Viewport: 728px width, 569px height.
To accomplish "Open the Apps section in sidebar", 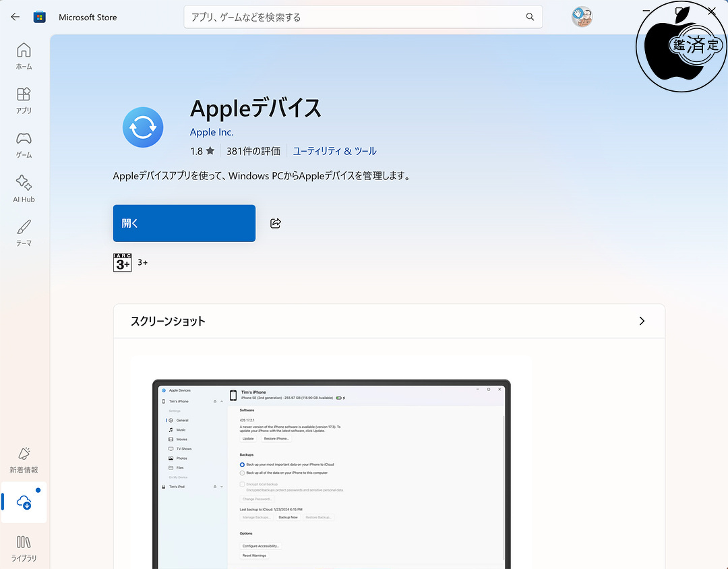I will (x=24, y=100).
